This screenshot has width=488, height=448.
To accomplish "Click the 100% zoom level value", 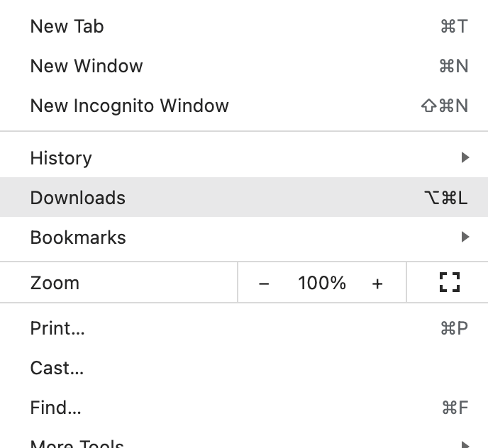I will (x=322, y=283).
